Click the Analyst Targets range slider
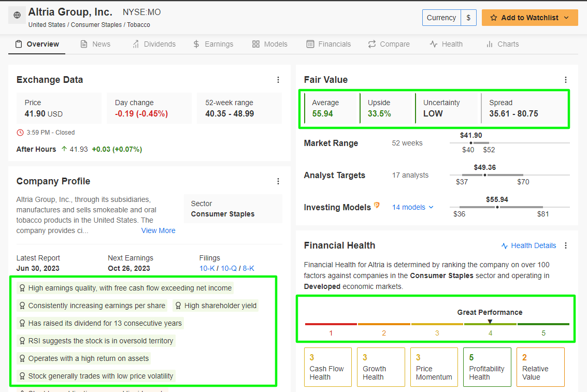This screenshot has width=587, height=392. click(x=509, y=175)
